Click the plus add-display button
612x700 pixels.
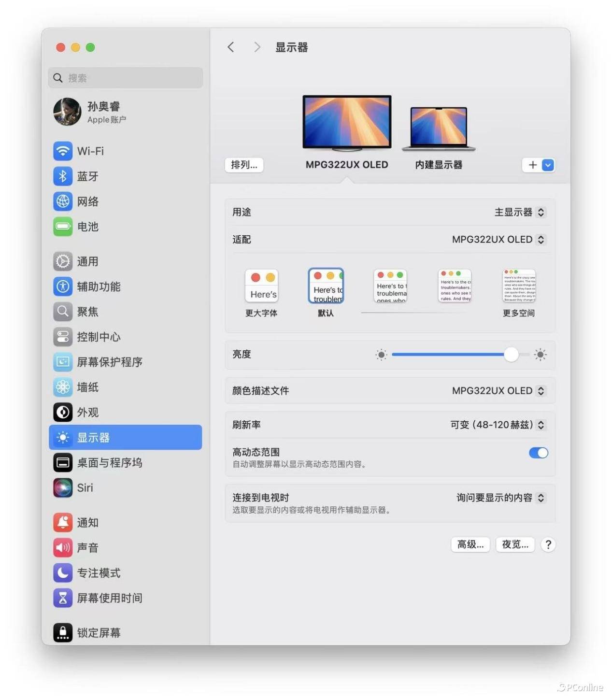[x=532, y=165]
